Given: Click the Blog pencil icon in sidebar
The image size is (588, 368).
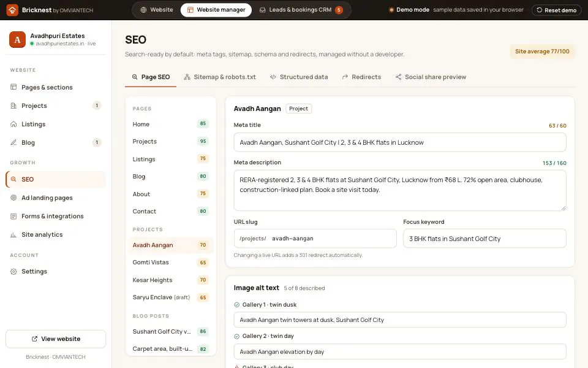Looking at the screenshot, I should pyautogui.click(x=13, y=142).
